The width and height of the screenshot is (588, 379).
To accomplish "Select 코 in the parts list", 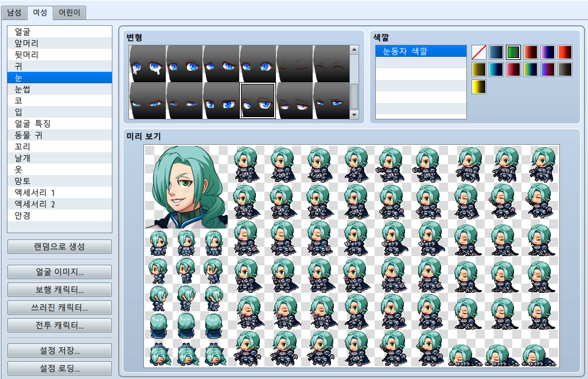I will coord(60,100).
